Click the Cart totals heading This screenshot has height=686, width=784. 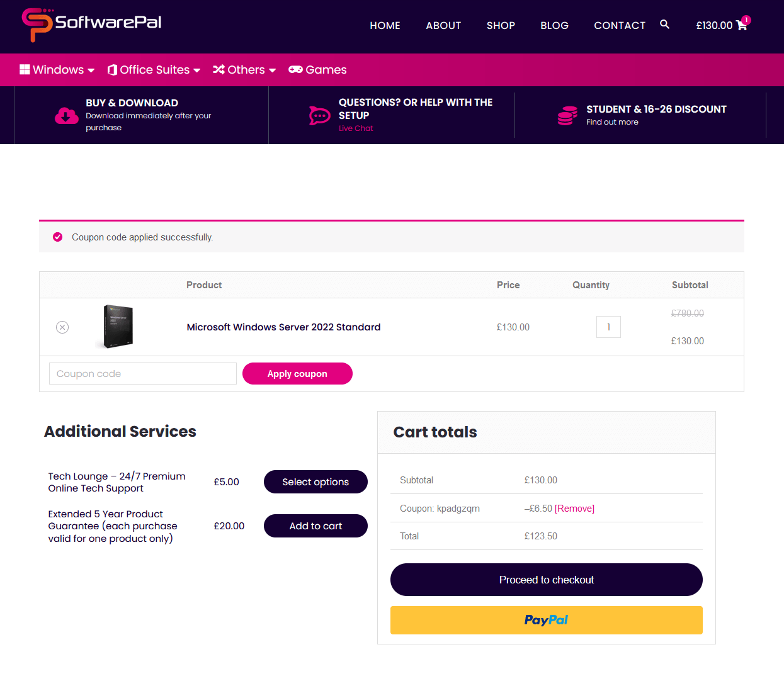click(x=435, y=432)
